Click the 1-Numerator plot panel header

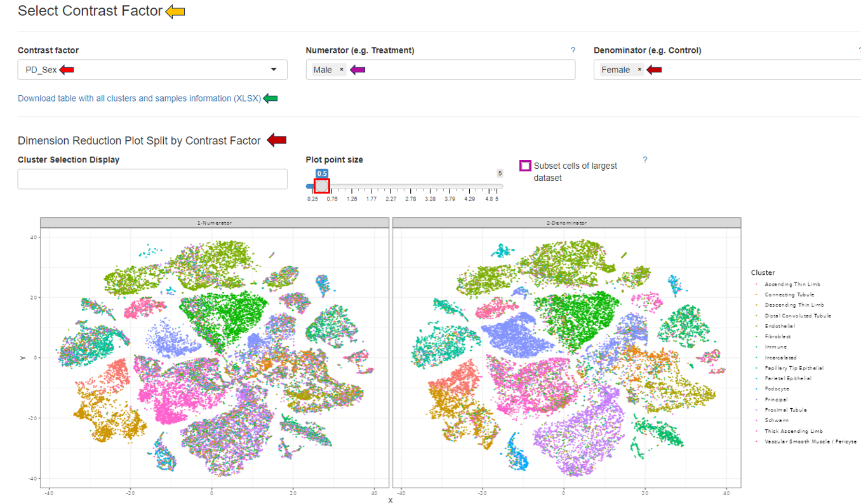pyautogui.click(x=214, y=223)
